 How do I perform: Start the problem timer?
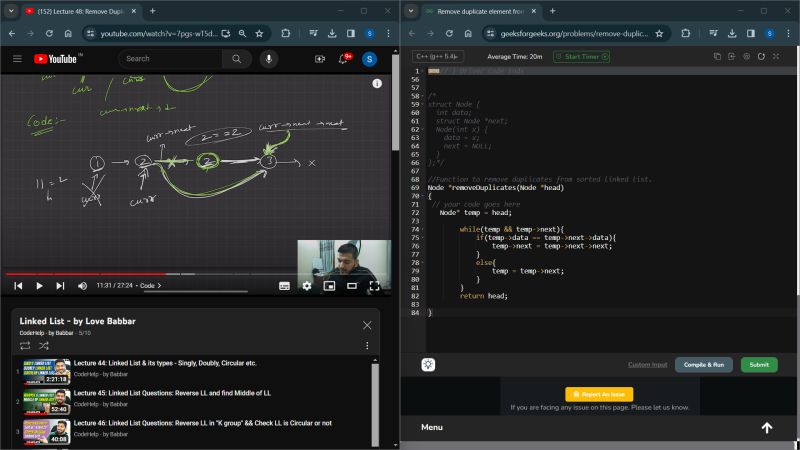579,57
